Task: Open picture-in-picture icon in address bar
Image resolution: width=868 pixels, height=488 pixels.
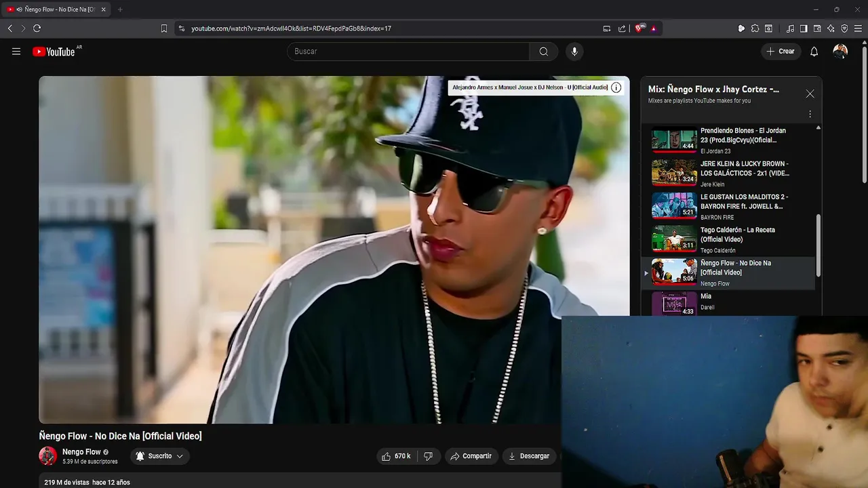Action: click(607, 28)
